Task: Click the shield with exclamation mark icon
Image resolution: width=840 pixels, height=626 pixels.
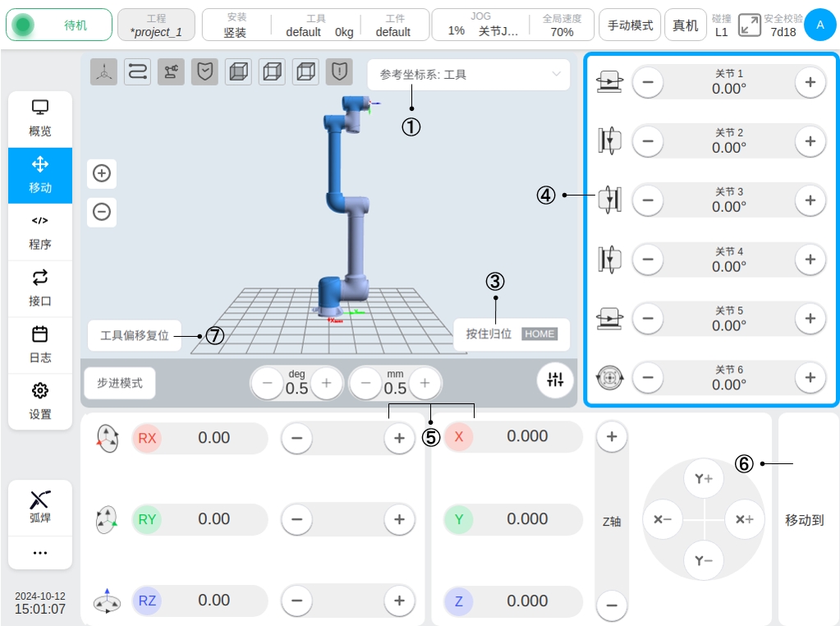Action: [x=339, y=72]
